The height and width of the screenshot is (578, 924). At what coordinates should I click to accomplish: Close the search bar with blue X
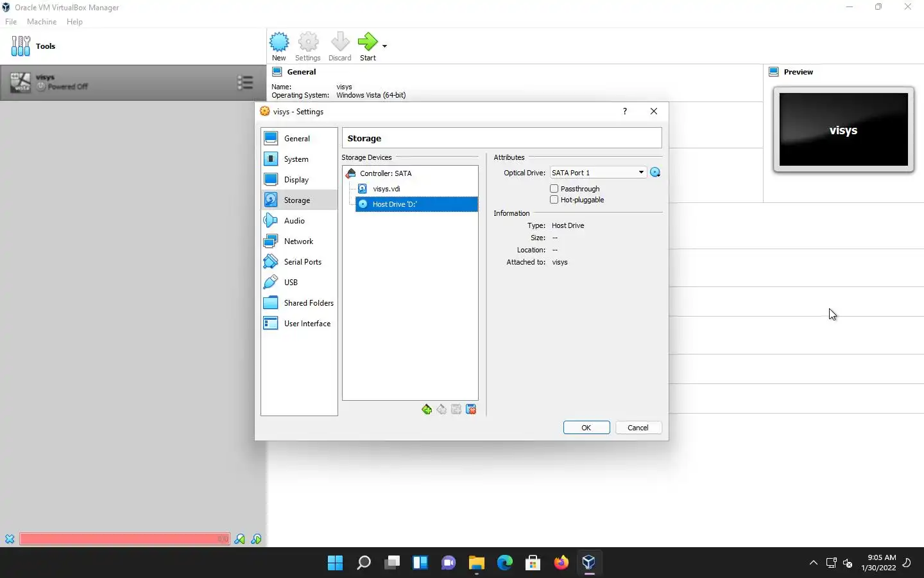pos(10,539)
